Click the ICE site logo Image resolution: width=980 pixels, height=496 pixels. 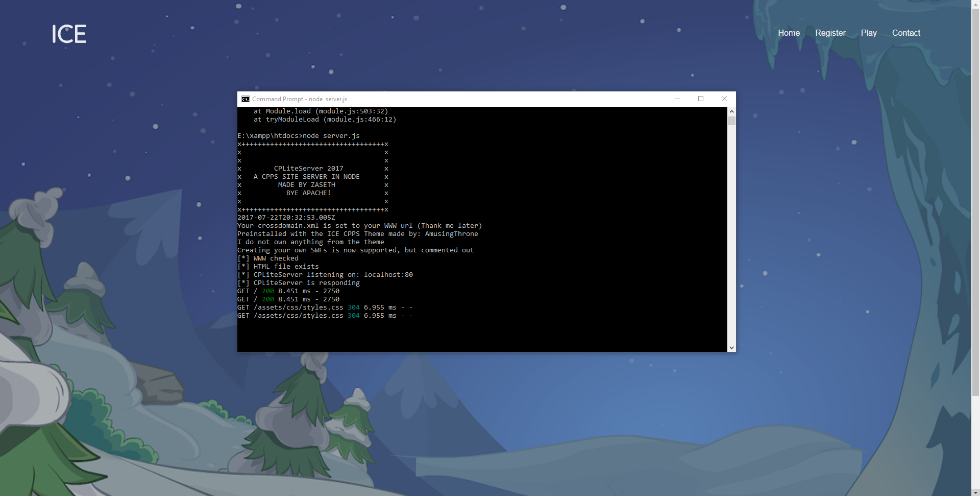(x=69, y=34)
